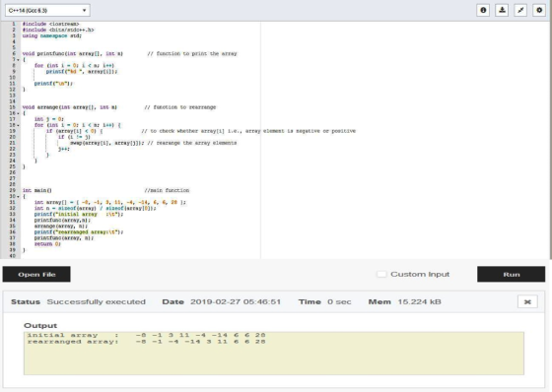Click the 'rearranged array' output line

(146, 342)
